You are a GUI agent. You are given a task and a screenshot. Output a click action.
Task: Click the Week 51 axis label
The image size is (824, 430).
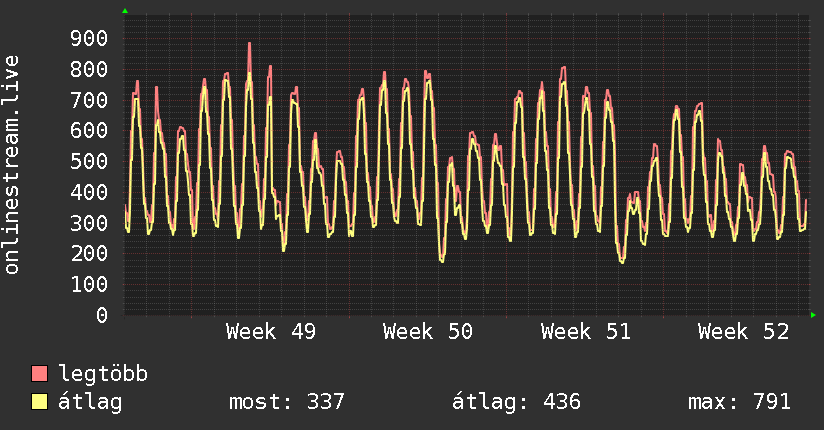586,332
